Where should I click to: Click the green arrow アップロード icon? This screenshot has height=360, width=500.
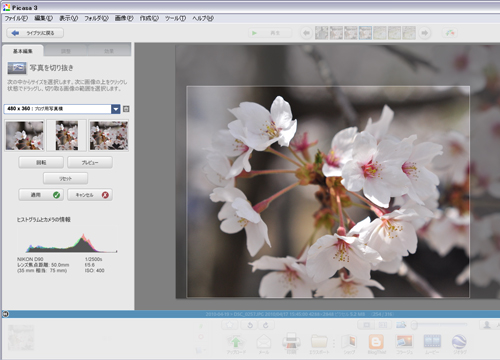pyautogui.click(x=236, y=343)
